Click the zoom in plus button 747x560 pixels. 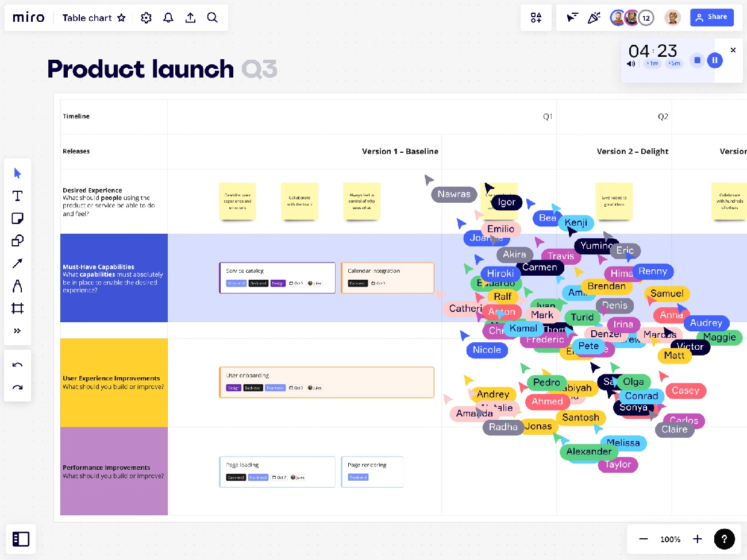click(x=697, y=539)
